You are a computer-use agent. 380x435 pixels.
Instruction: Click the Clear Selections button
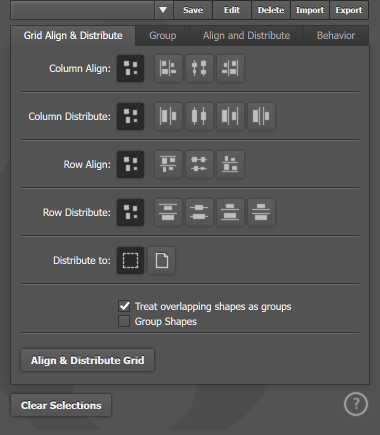tap(61, 405)
